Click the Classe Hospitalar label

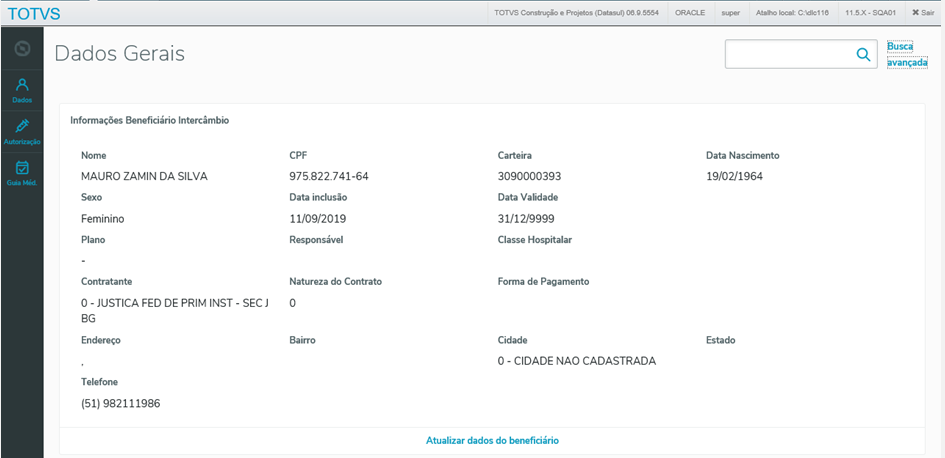535,239
